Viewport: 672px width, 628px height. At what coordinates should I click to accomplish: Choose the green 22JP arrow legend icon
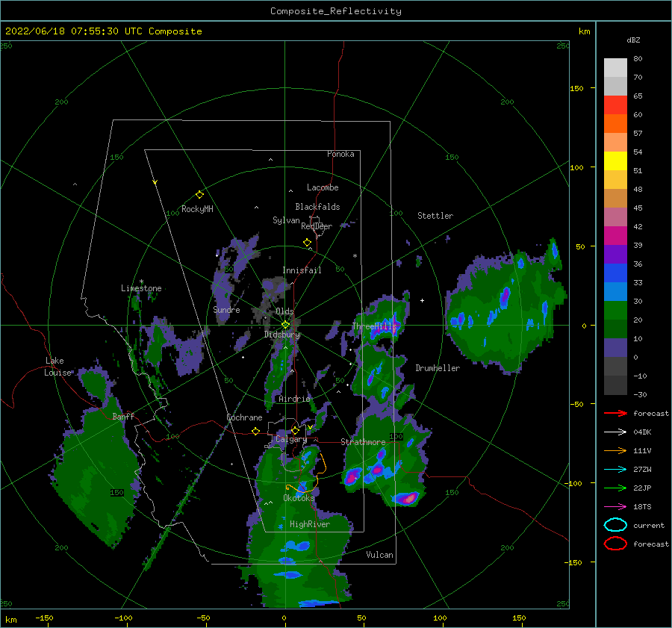(x=615, y=488)
